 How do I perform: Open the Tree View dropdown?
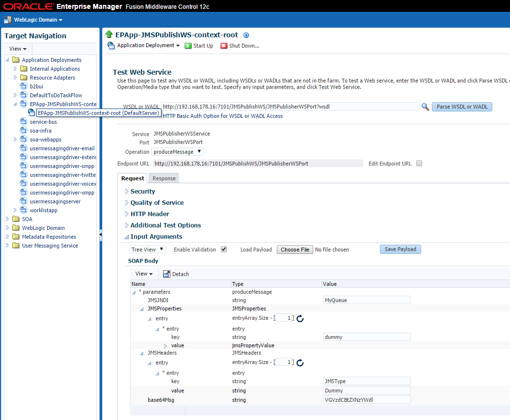pyautogui.click(x=148, y=250)
